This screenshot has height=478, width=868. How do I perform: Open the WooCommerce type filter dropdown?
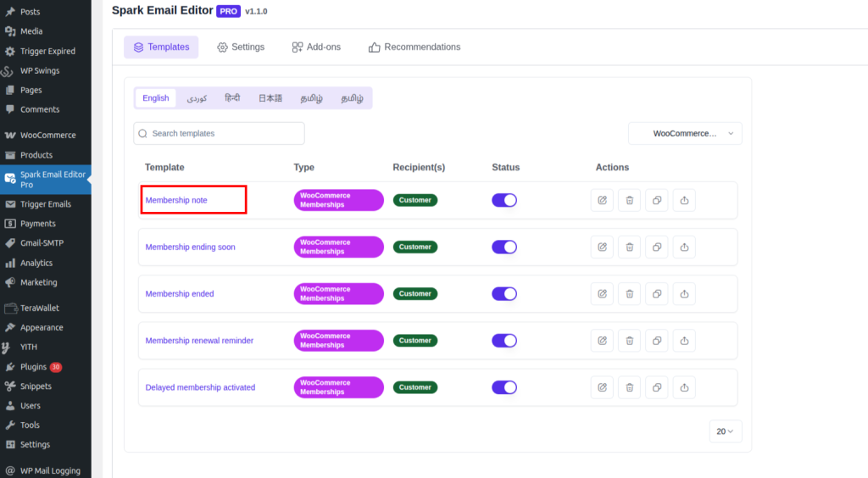pyautogui.click(x=685, y=134)
